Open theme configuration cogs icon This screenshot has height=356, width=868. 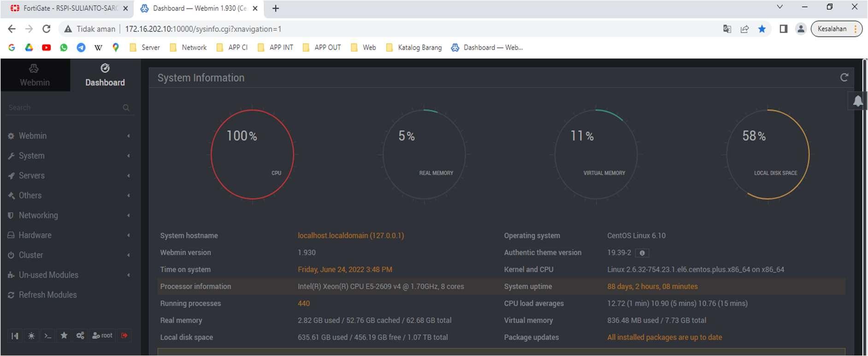[x=80, y=336]
